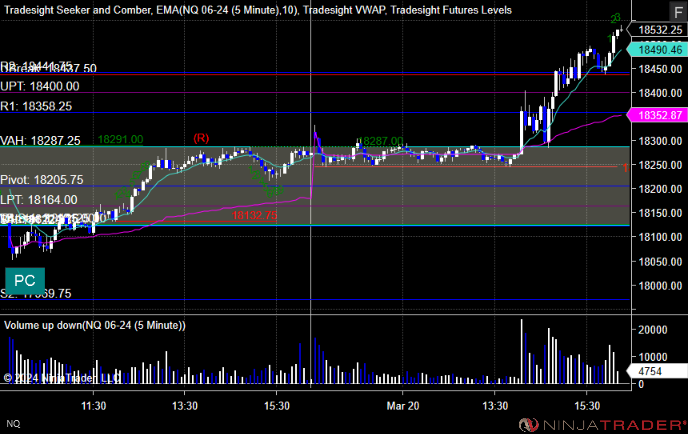Click the 11:30 time axis label
Screen dimensions: 688x434
click(x=93, y=406)
